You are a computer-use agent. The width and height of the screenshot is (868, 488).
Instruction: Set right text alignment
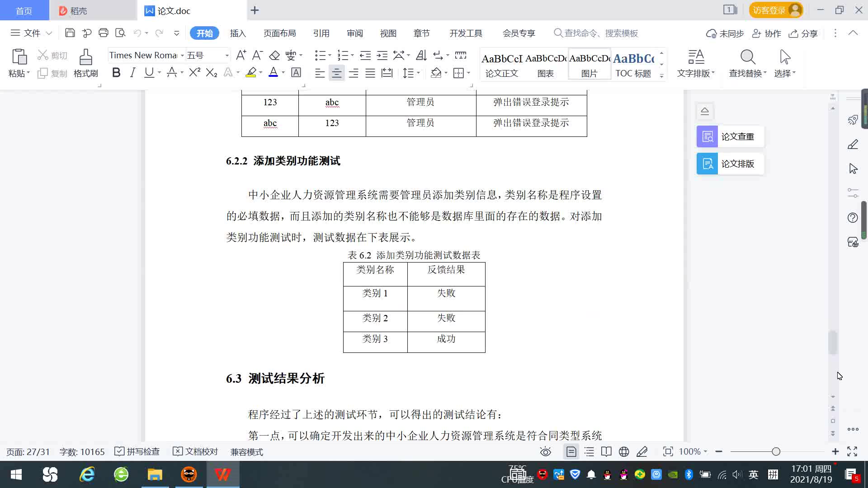(x=354, y=73)
